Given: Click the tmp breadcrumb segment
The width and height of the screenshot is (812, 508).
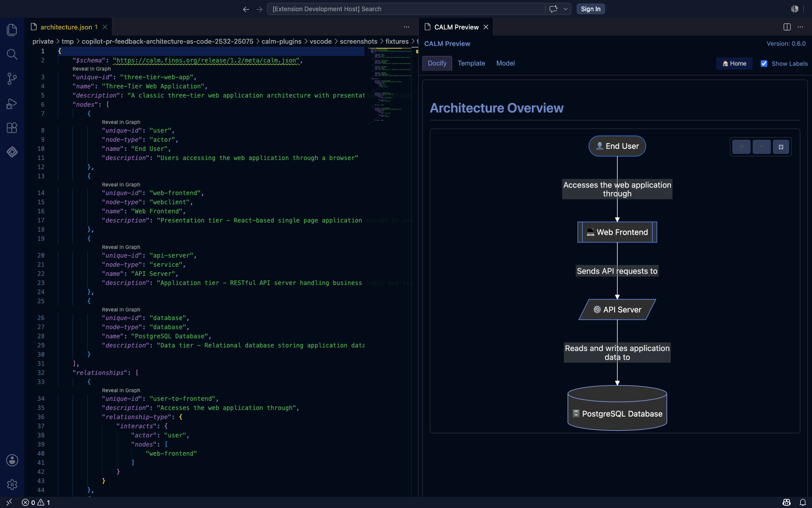Looking at the screenshot, I should click(67, 42).
